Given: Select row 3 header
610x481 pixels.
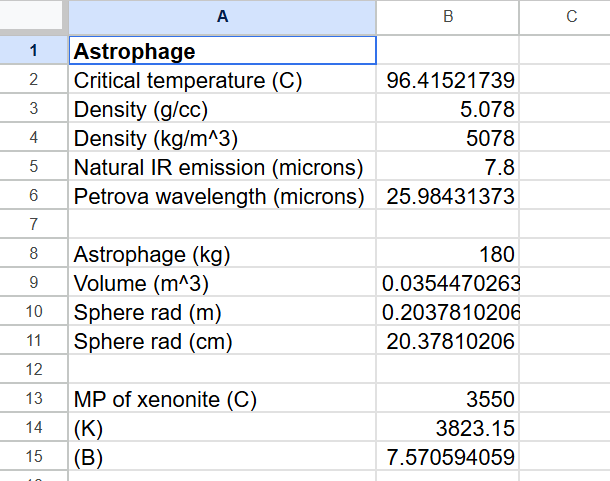Looking at the screenshot, I should click(x=34, y=108).
